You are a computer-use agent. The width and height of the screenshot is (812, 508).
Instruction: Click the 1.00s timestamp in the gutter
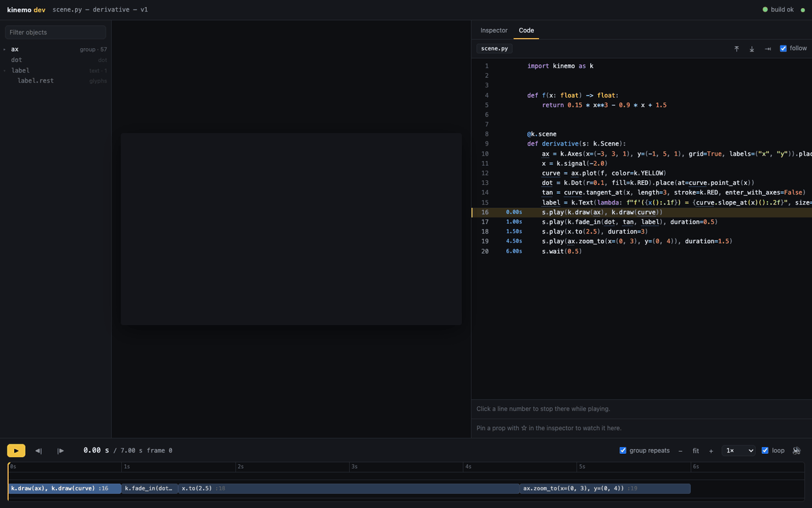[514, 222]
